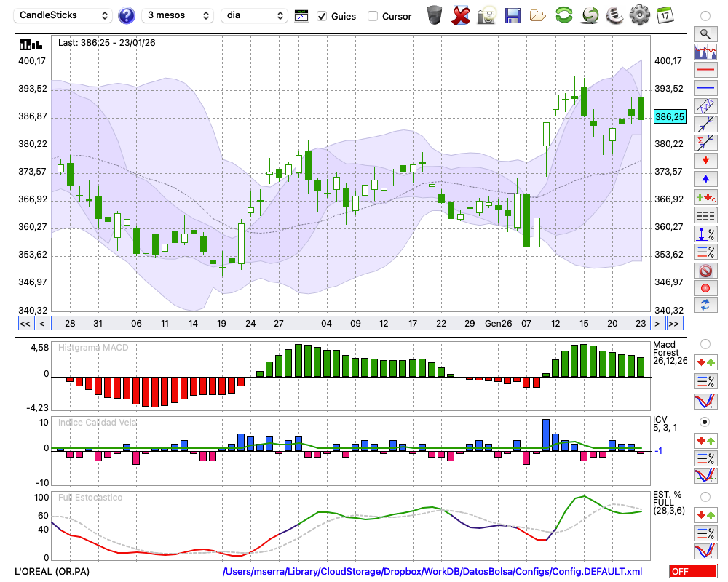Open settings with the gear icon
The width and height of the screenshot is (728, 582).
pyautogui.click(x=639, y=15)
